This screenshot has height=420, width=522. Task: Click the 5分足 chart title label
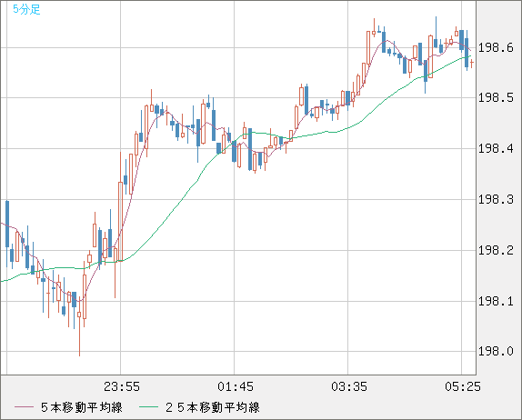26,9
